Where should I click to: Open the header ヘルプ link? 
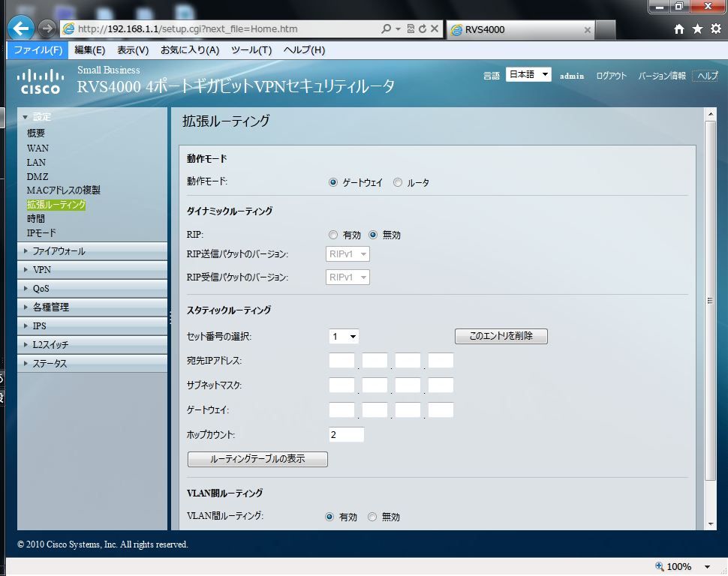point(708,76)
